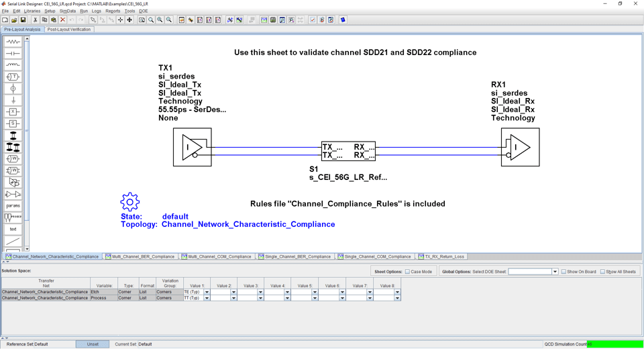Open the Select DOE Sheet dropdown
Screen dimensions: 644x349
coord(555,272)
